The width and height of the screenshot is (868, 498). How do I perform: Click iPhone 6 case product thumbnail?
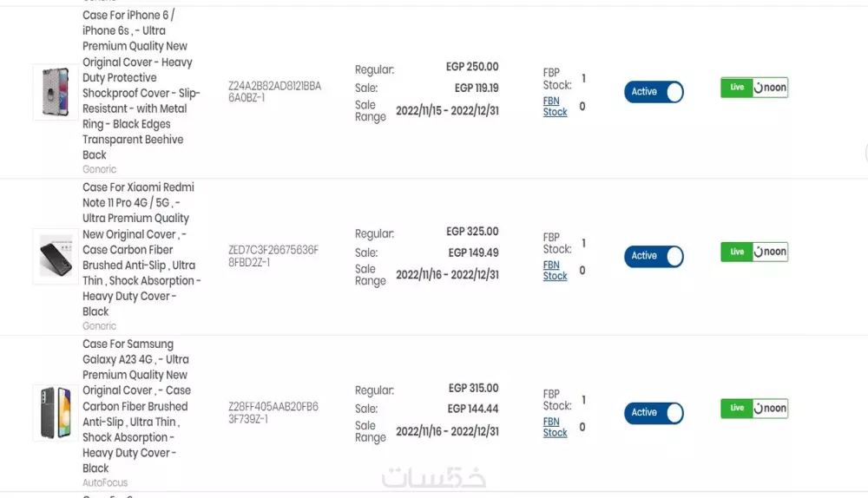(56, 92)
